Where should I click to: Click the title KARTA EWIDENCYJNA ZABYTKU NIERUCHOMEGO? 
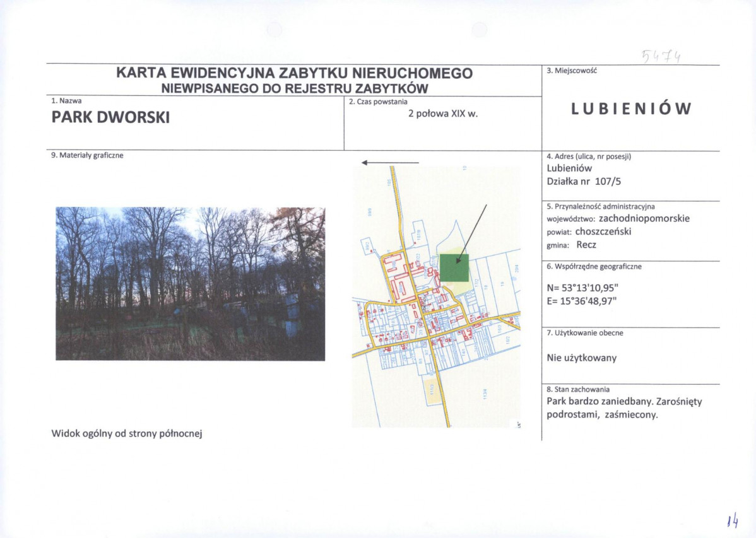[295, 73]
